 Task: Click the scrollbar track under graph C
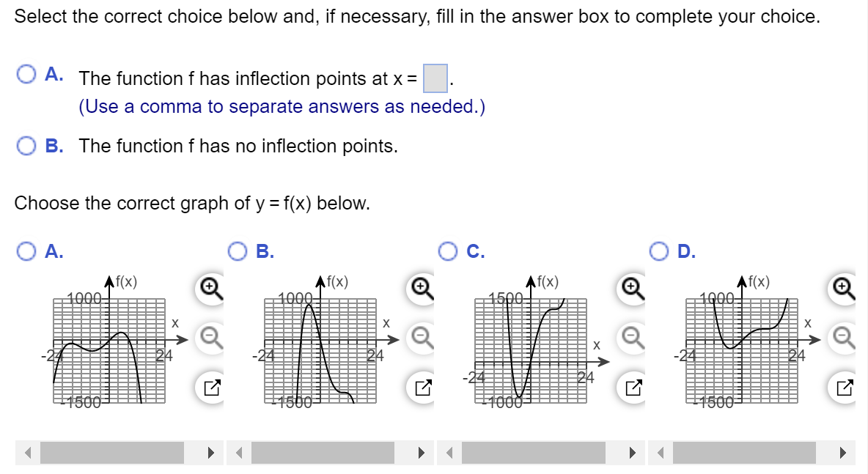click(537, 453)
